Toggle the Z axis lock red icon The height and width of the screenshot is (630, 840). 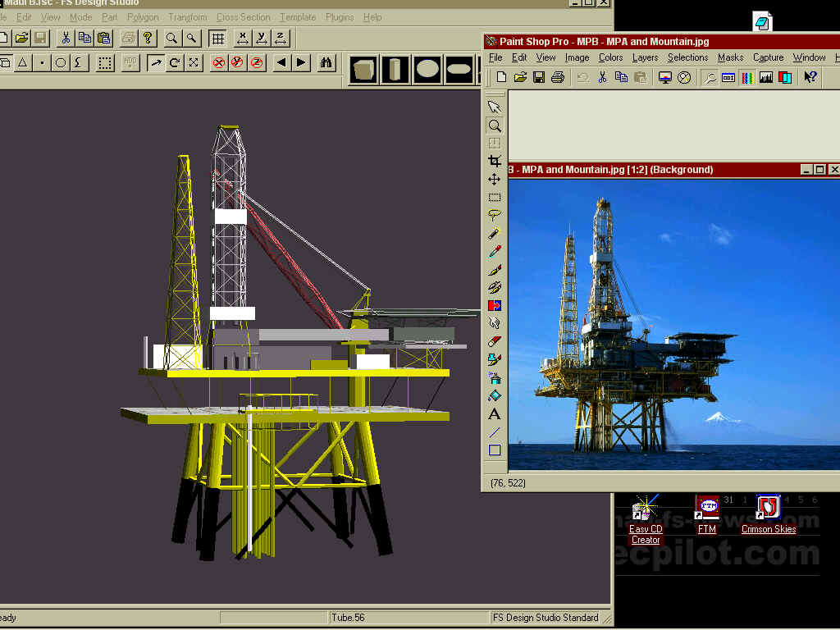click(x=257, y=62)
